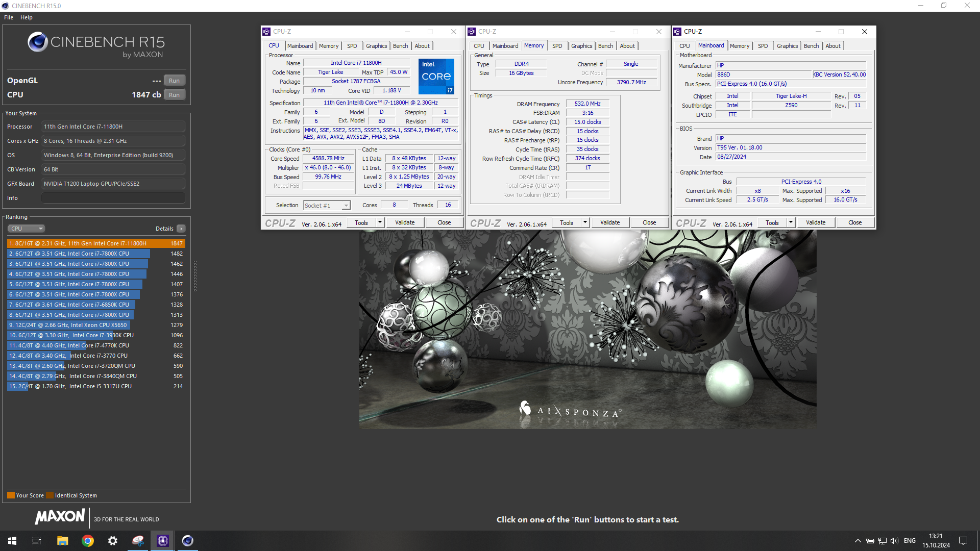Screen dimensions: 980x551
Task: Click the MAXON logo at bottom left
Action: tap(60, 517)
